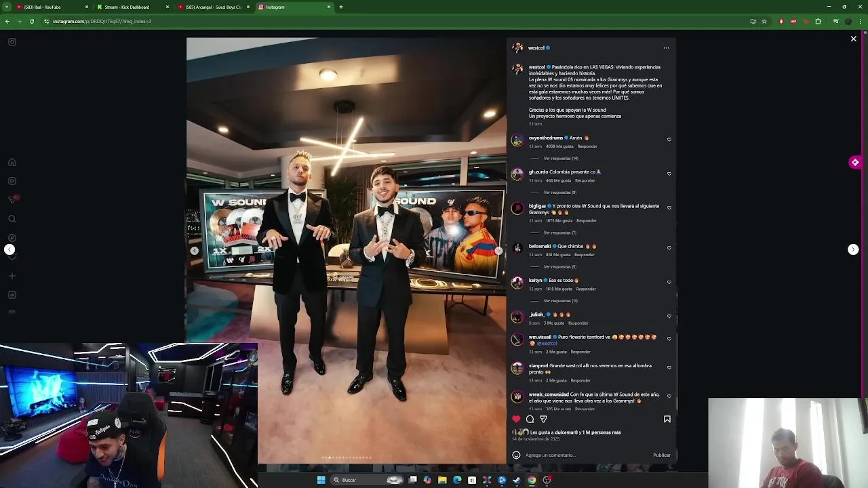Like the post with the red heart
This screenshot has width=868, height=488.
(516, 419)
